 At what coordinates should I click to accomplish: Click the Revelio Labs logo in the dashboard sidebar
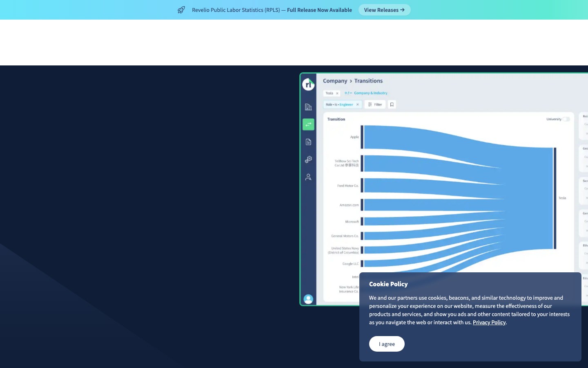coord(308,84)
